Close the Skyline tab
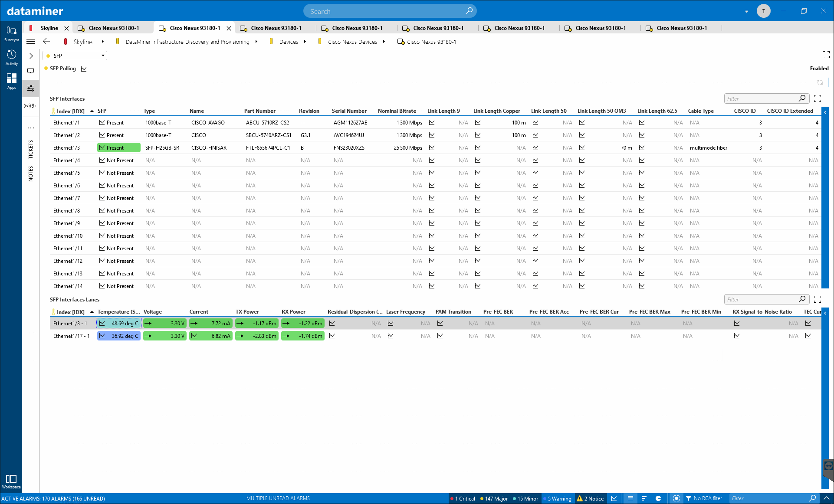Image resolution: width=834 pixels, height=504 pixels. click(66, 28)
